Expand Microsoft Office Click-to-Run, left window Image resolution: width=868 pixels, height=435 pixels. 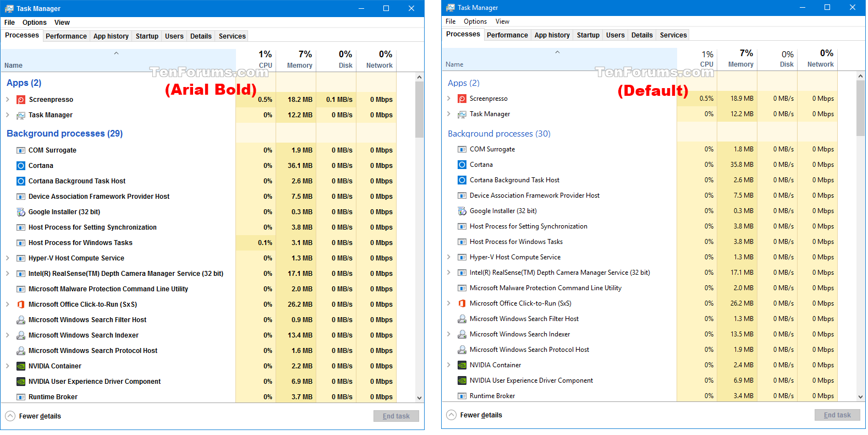point(8,304)
